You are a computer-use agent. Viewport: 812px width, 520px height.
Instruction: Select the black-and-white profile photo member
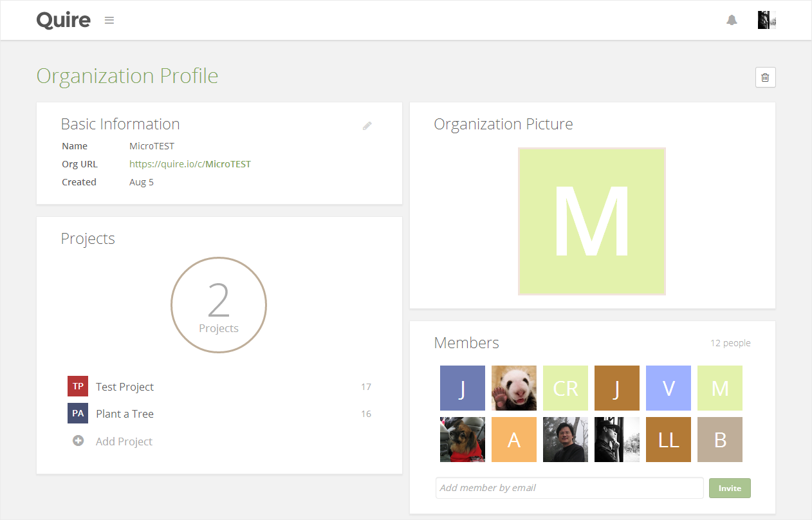(x=617, y=440)
